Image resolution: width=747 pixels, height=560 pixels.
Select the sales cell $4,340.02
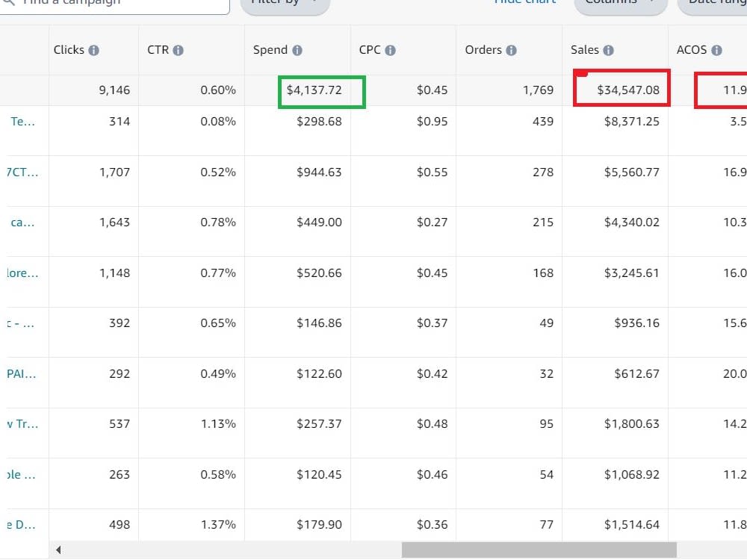click(x=632, y=223)
